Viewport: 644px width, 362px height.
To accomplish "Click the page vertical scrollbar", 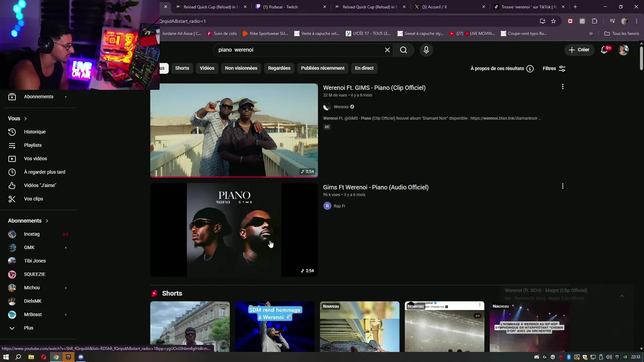I will click(x=641, y=58).
